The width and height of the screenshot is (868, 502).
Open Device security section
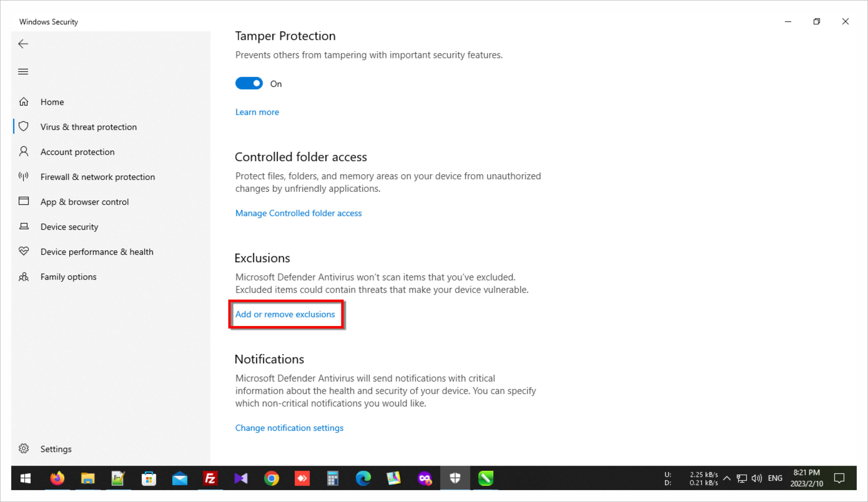pos(69,227)
